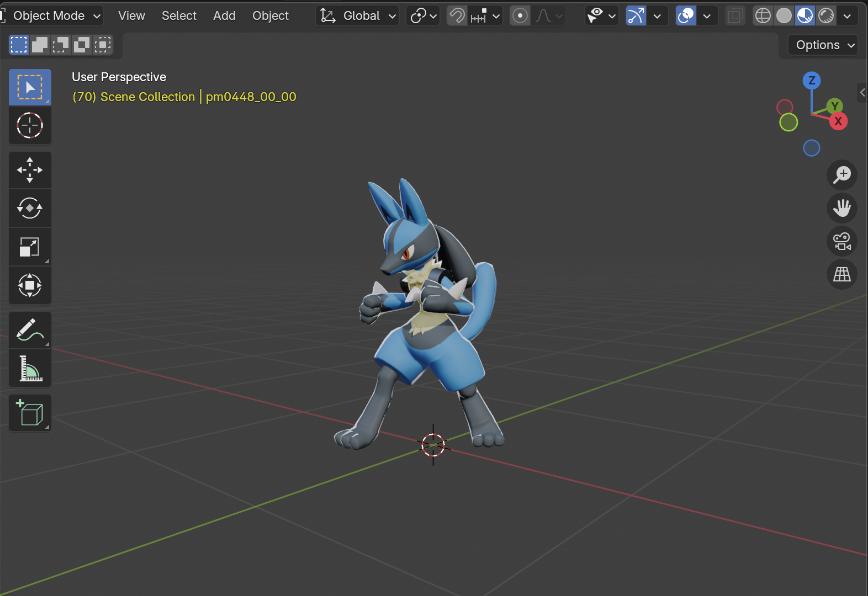Click the blue Z axis gizmo

tap(812, 81)
